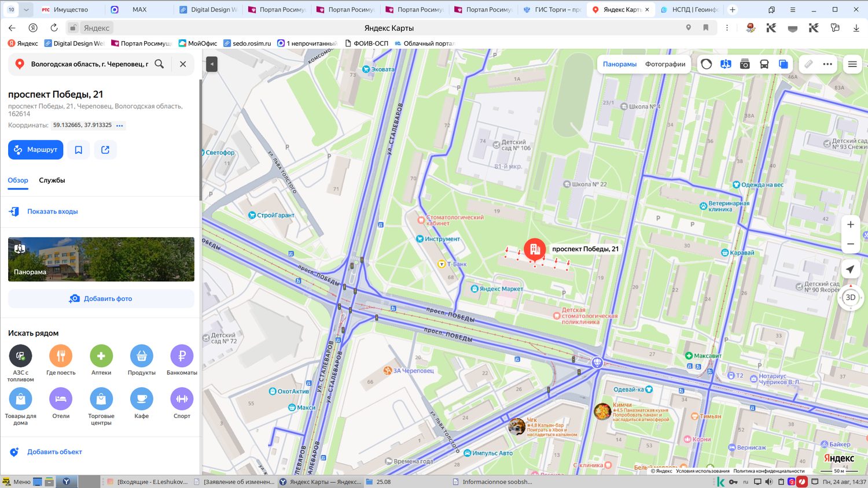
Task: Search nearby Где поесть category
Action: (x=61, y=360)
